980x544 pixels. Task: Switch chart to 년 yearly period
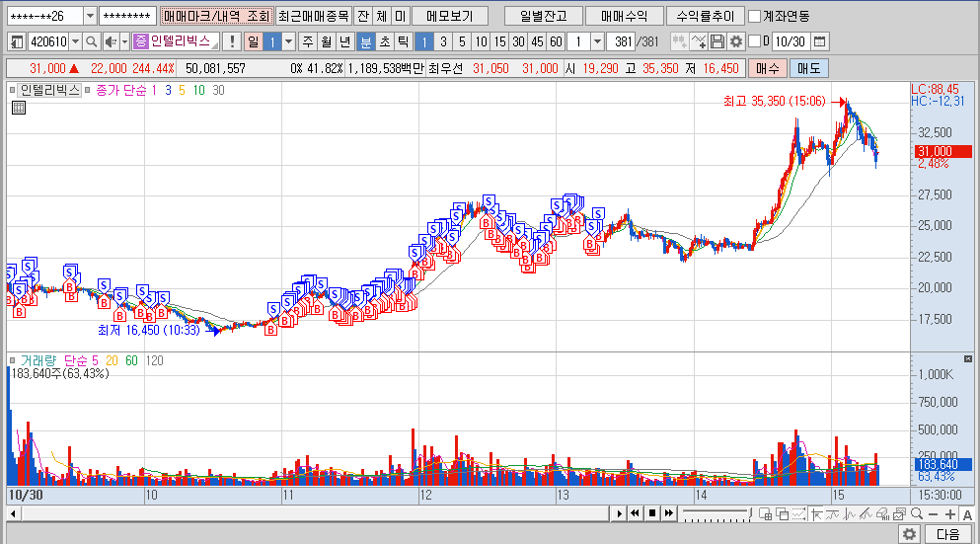pos(345,41)
